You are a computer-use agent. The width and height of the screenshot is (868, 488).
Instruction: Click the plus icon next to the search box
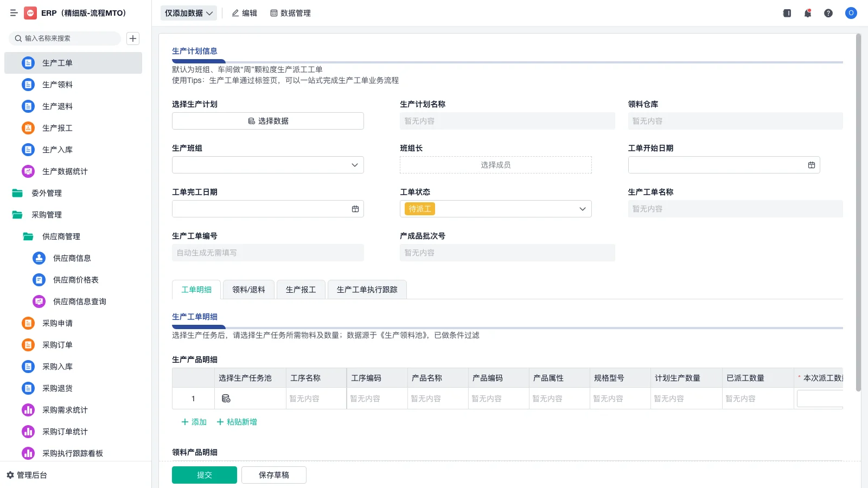tap(133, 38)
